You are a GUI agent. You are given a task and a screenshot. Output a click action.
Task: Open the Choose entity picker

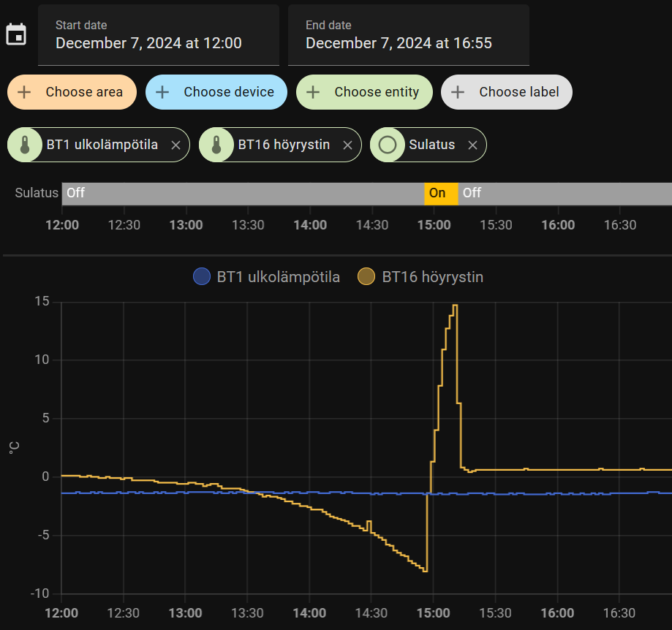coord(364,92)
